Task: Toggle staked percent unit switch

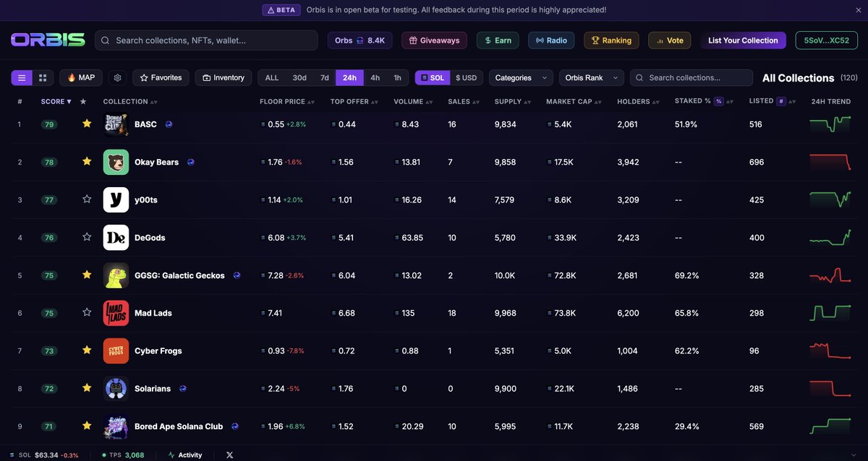Action: click(x=719, y=101)
